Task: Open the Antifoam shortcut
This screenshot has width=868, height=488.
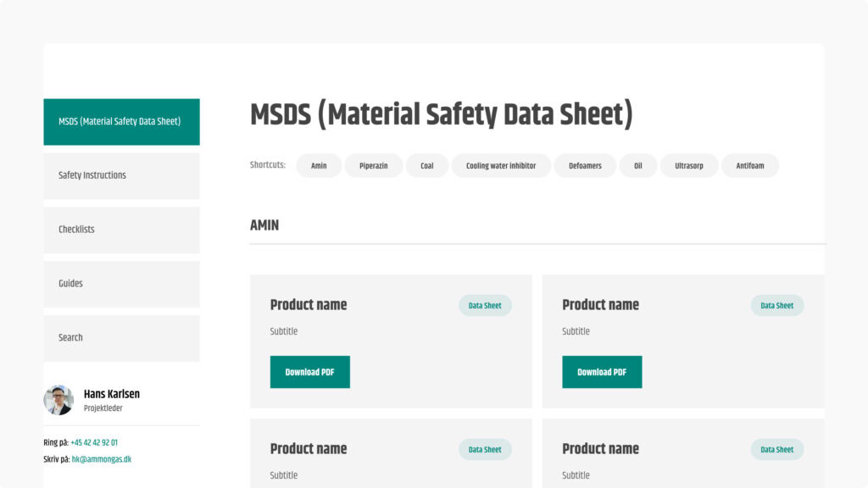Action: [750, 166]
